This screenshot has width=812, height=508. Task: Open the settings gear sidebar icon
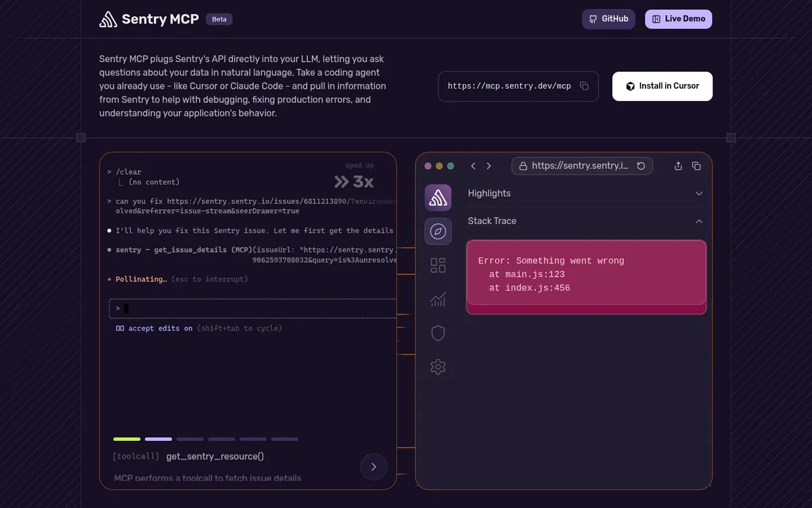coord(438,367)
